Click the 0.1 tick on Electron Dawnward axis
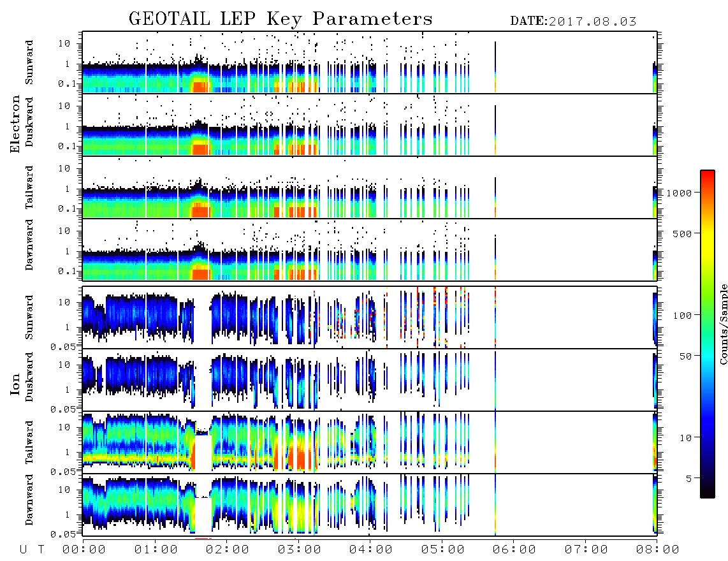Image resolution: width=728 pixels, height=561 pixels. click(67, 271)
